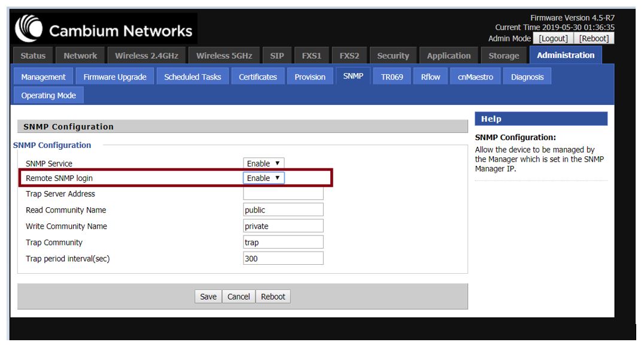This screenshot has width=644, height=351.
Task: Switch to Wireless 5GHz tab
Action: pos(224,56)
